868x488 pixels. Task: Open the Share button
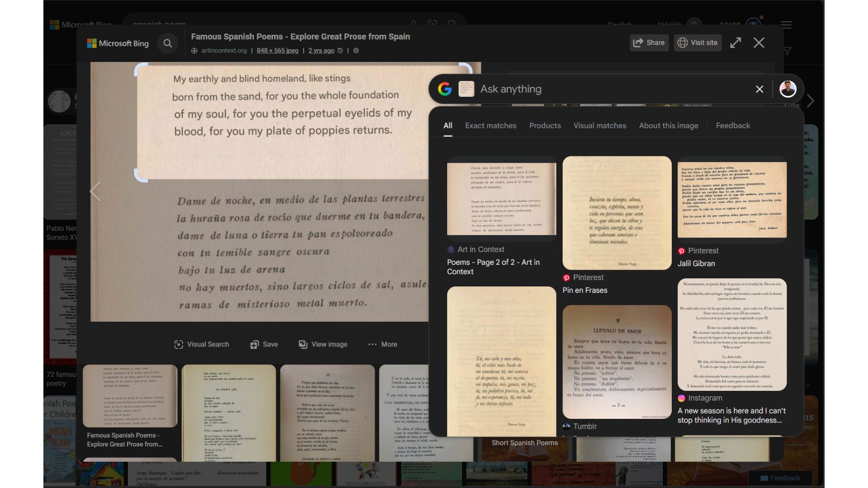pos(649,43)
